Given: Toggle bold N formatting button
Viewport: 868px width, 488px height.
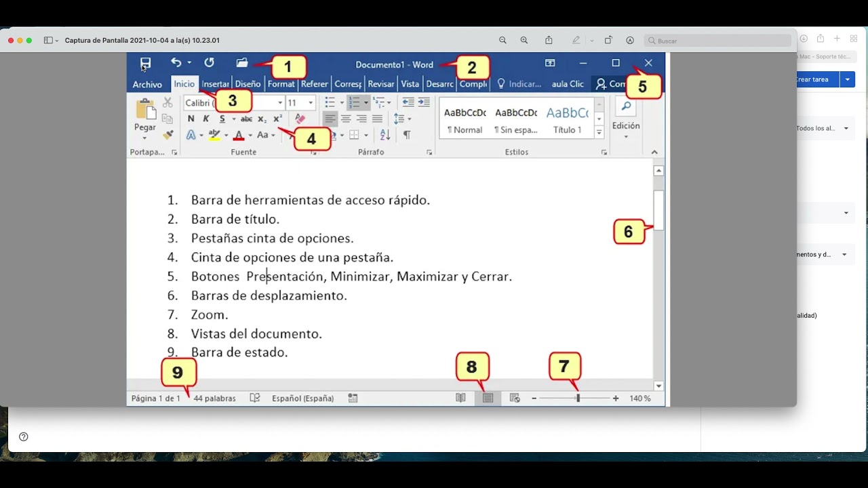Looking at the screenshot, I should coord(191,119).
